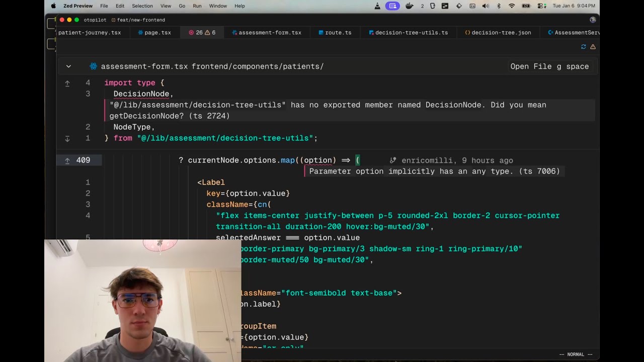Click the git blame icon beside enricomilli
644x362 pixels.
click(x=393, y=160)
